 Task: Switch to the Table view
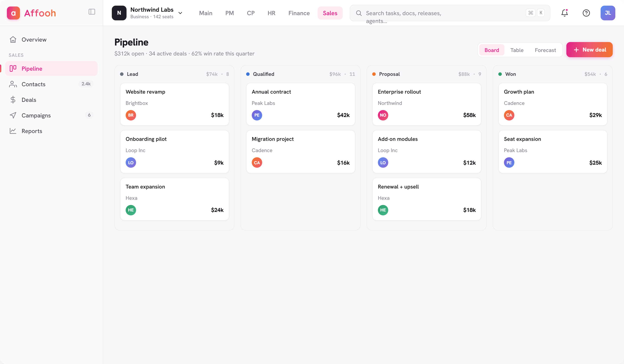[x=517, y=50]
